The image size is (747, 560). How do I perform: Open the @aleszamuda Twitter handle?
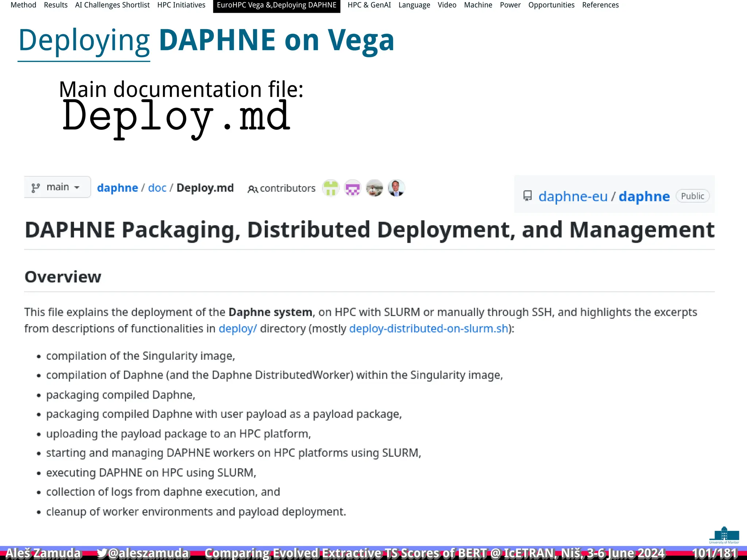pyautogui.click(x=148, y=553)
